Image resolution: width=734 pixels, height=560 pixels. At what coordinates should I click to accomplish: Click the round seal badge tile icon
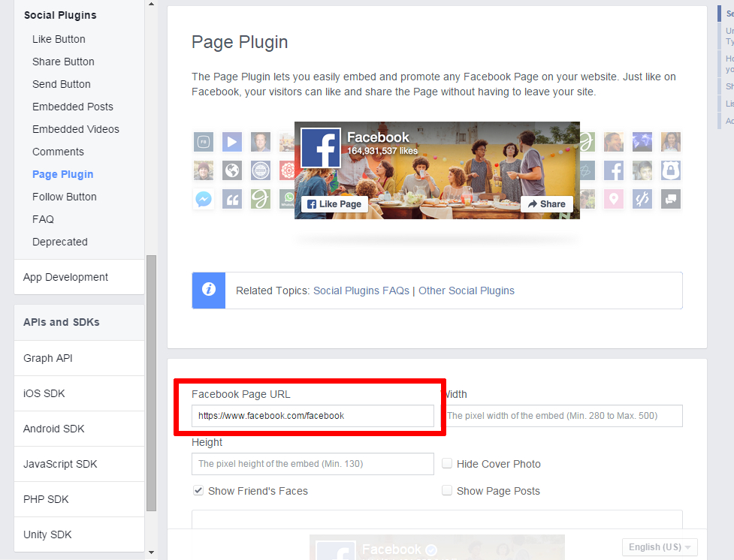coord(261,170)
